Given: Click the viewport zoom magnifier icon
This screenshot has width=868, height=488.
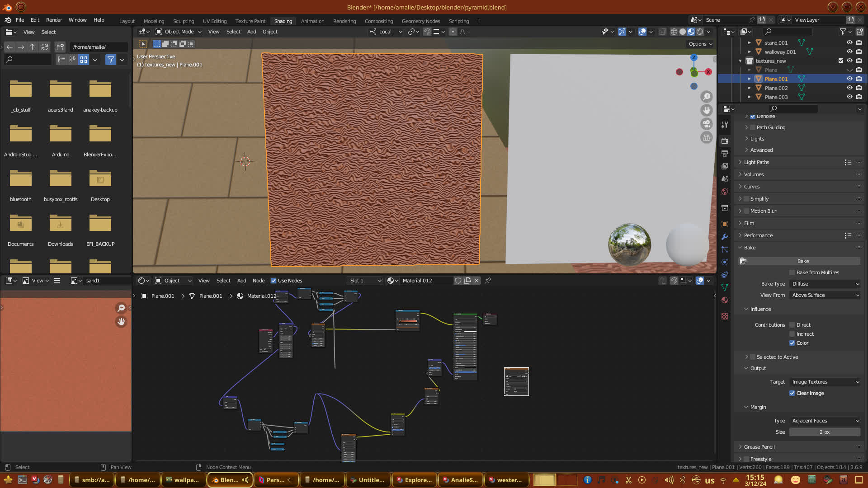Looking at the screenshot, I should pyautogui.click(x=706, y=97).
